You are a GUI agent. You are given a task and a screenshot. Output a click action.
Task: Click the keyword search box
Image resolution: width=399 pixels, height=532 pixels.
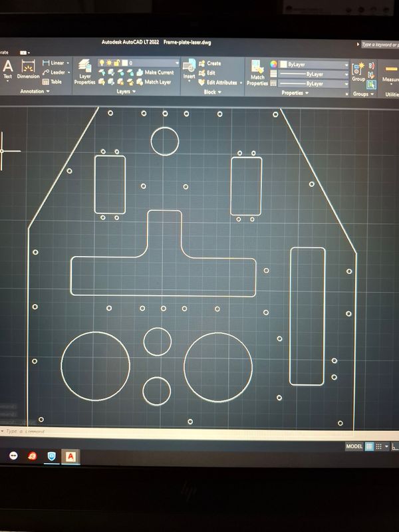pos(380,45)
